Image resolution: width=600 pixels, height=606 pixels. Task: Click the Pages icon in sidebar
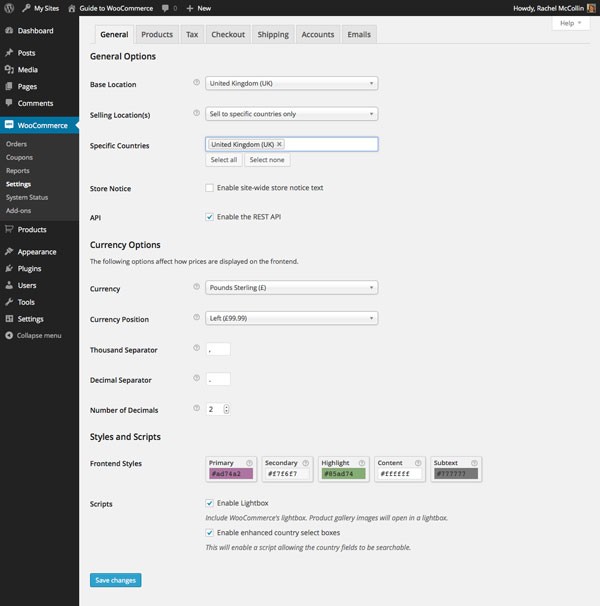9,86
